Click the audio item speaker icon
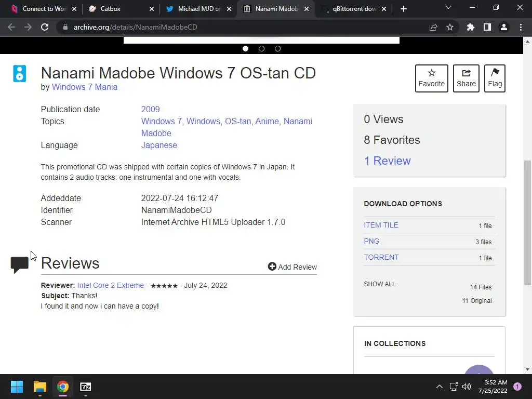This screenshot has height=399, width=532. (19, 73)
